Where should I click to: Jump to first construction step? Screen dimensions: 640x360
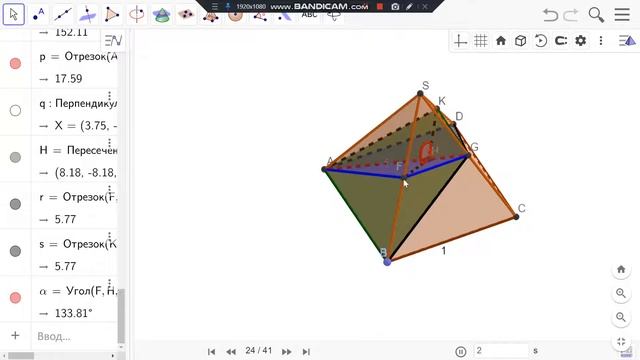[x=211, y=352]
